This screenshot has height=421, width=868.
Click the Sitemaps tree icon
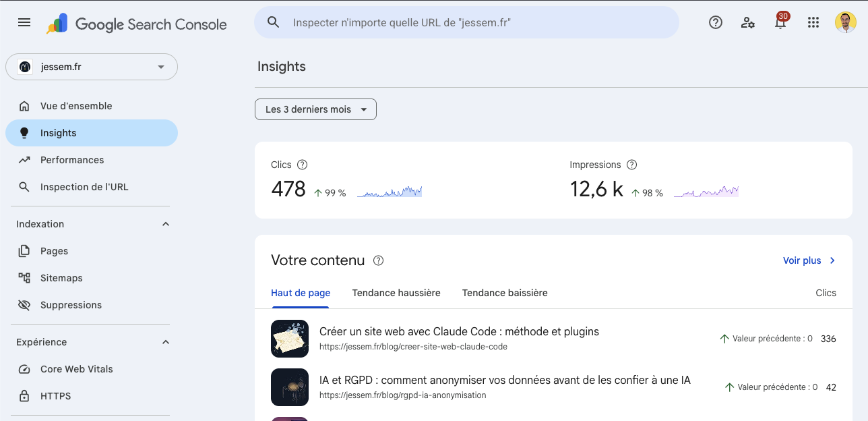(24, 278)
